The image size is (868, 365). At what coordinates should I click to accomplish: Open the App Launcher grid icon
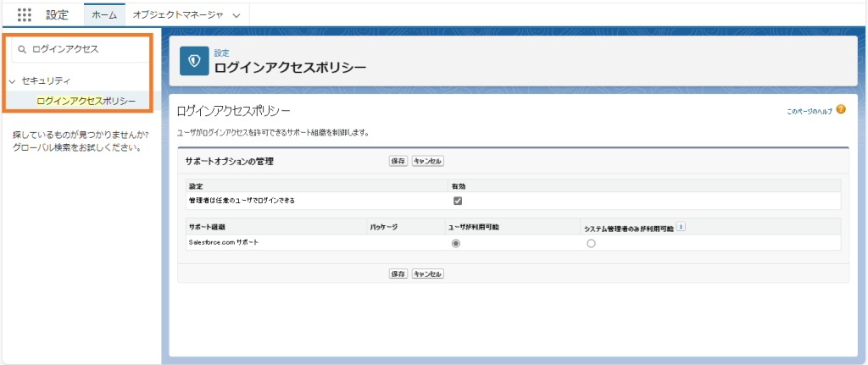click(x=25, y=15)
